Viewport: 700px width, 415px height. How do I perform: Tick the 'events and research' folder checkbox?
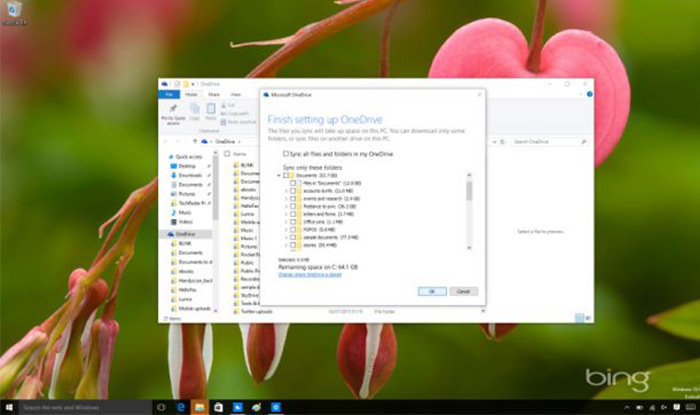pos(293,199)
